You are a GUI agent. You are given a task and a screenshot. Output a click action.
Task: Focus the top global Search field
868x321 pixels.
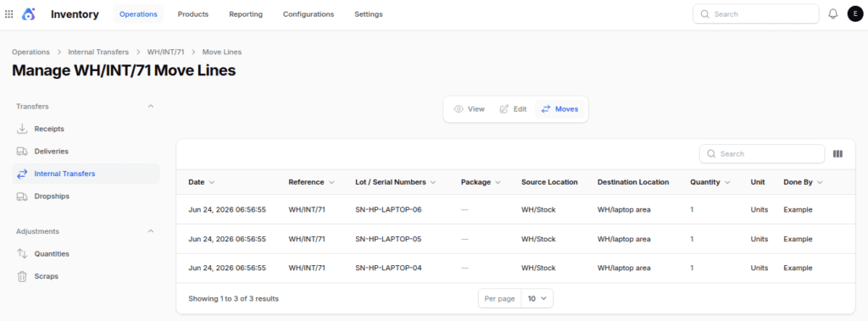[755, 14]
